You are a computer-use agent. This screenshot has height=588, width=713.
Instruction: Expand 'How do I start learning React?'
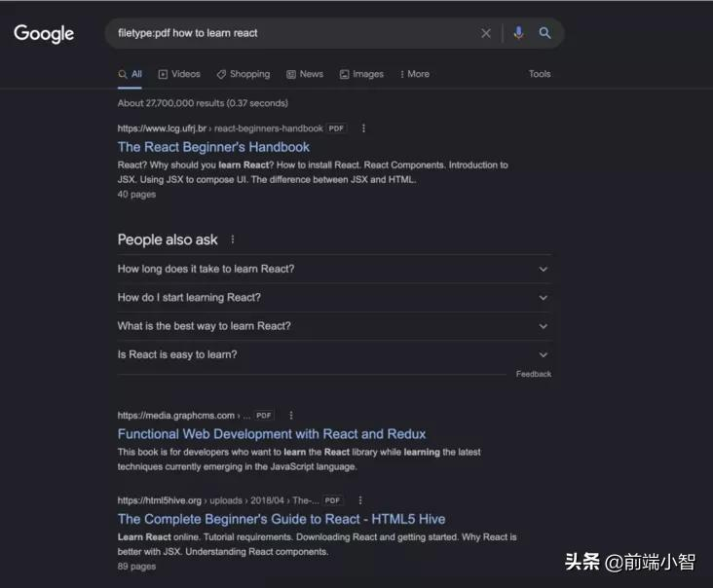tap(335, 298)
